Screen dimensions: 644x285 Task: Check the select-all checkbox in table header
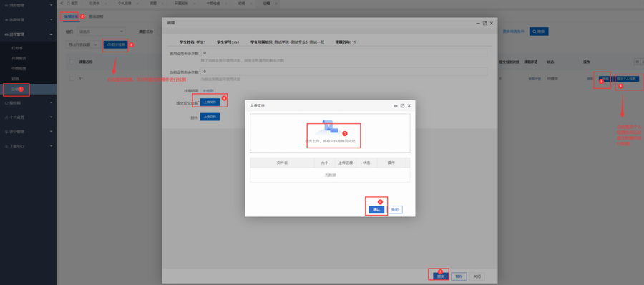click(72, 62)
